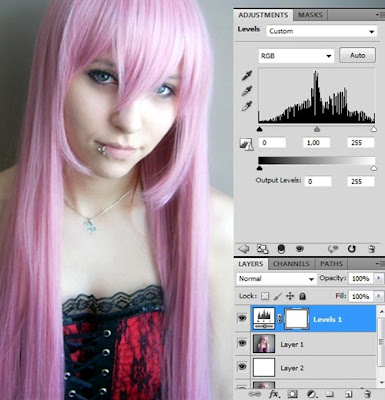Hide Layer 1 using its eye icon
This screenshot has height=400, width=385.
[242, 343]
